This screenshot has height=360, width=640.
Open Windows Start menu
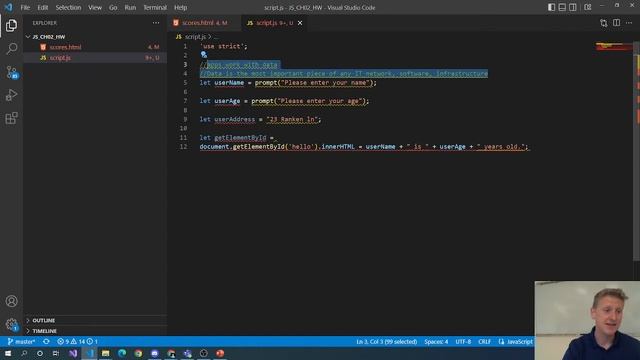[8, 353]
